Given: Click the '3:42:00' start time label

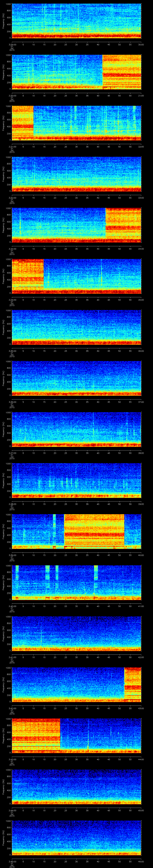Looking at the screenshot, I should click(x=12, y=708).
